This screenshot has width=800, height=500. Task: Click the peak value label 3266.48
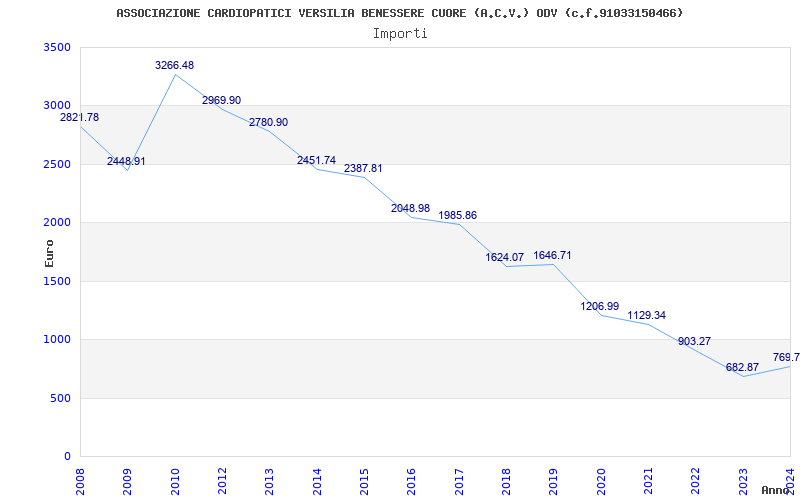click(174, 65)
